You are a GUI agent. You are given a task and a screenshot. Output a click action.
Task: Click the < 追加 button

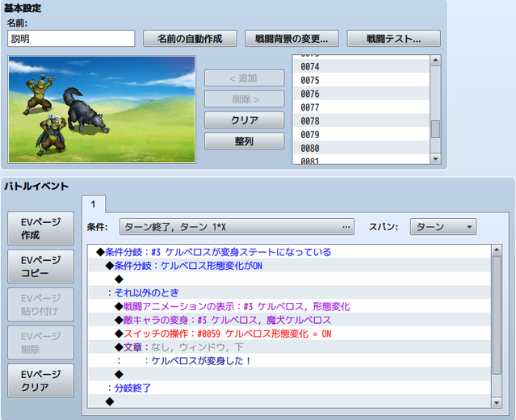click(x=244, y=78)
